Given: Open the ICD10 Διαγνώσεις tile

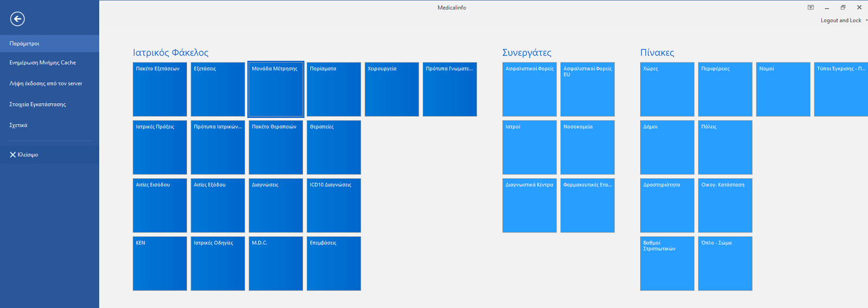Looking at the screenshot, I should [334, 205].
